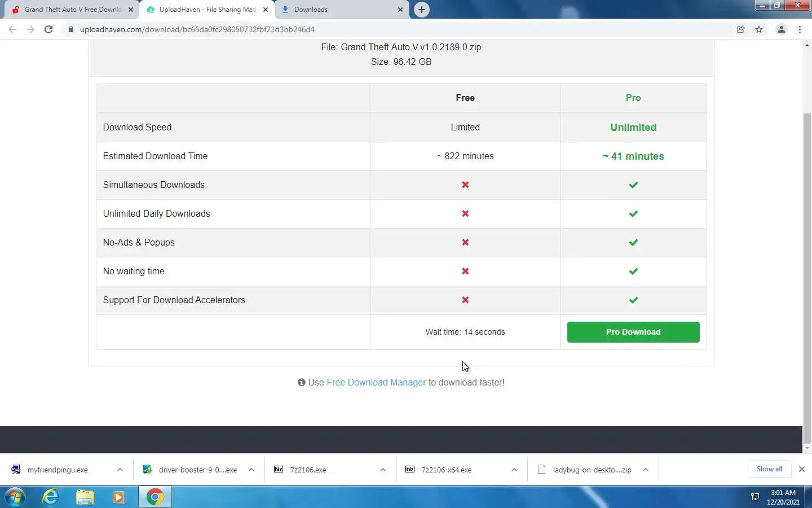
Task: Click the '~ 41 minutes' Pro estimate
Action: point(633,156)
